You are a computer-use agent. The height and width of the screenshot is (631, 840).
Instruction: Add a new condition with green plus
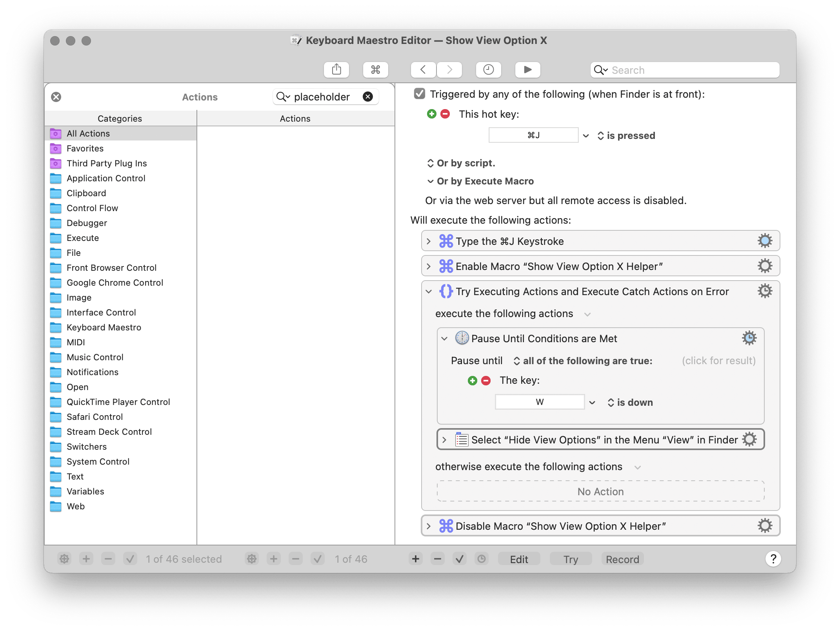tap(472, 381)
